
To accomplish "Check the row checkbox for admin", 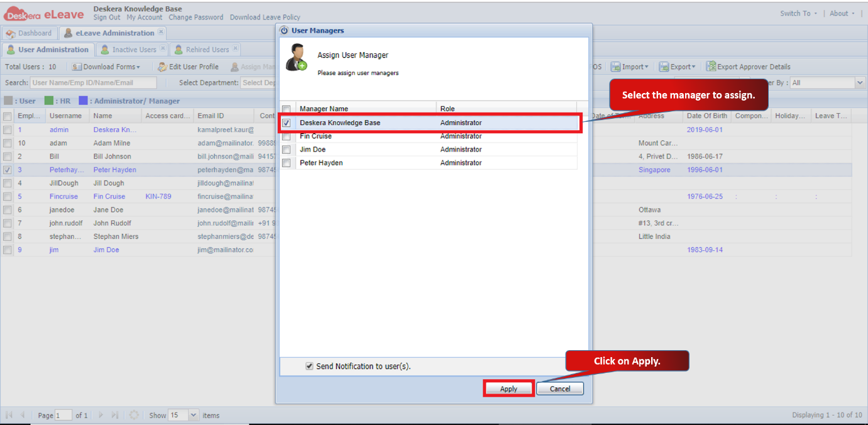I will click(x=8, y=130).
